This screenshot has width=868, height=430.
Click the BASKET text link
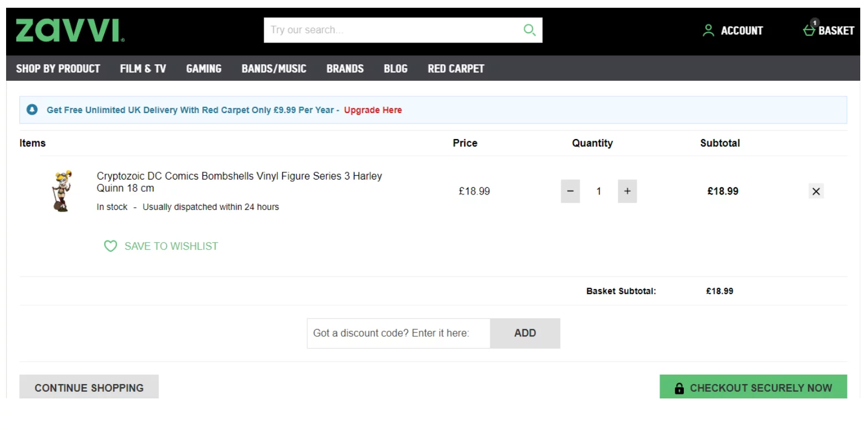click(x=836, y=31)
